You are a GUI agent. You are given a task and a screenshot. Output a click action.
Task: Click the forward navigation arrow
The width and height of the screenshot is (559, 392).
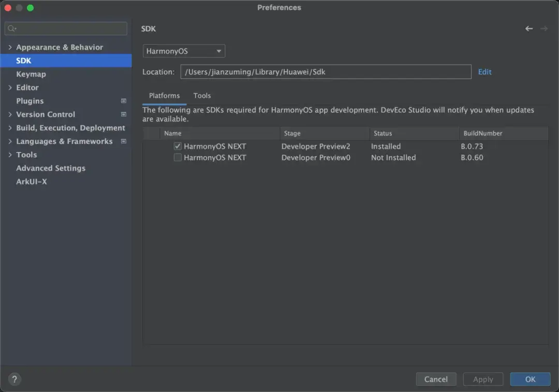coord(544,29)
